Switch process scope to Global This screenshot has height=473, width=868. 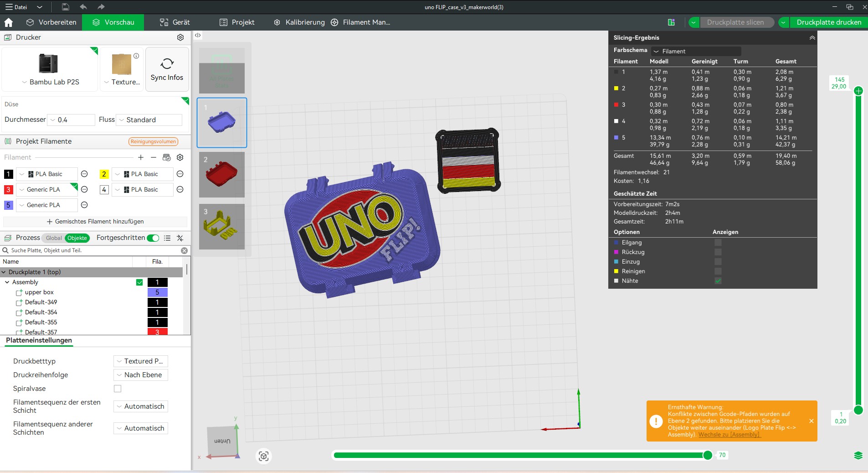tap(54, 238)
